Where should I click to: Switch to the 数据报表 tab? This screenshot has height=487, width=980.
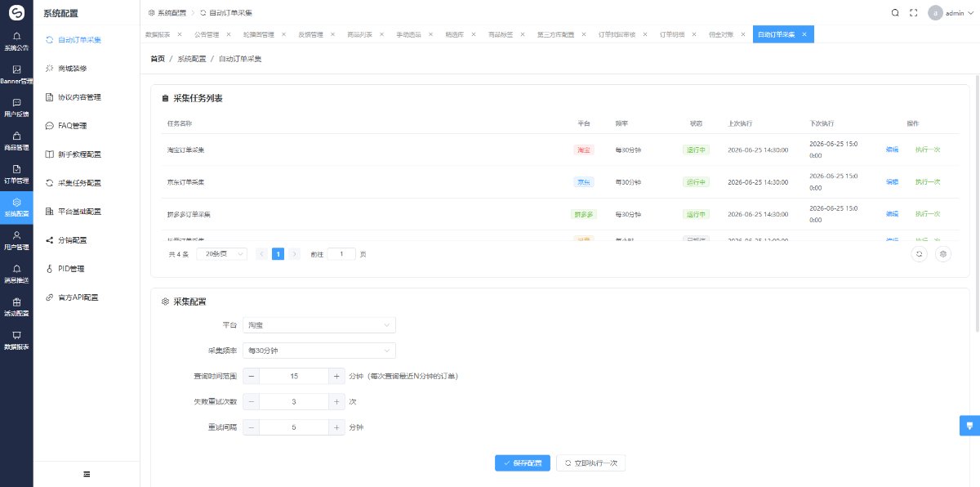(158, 34)
